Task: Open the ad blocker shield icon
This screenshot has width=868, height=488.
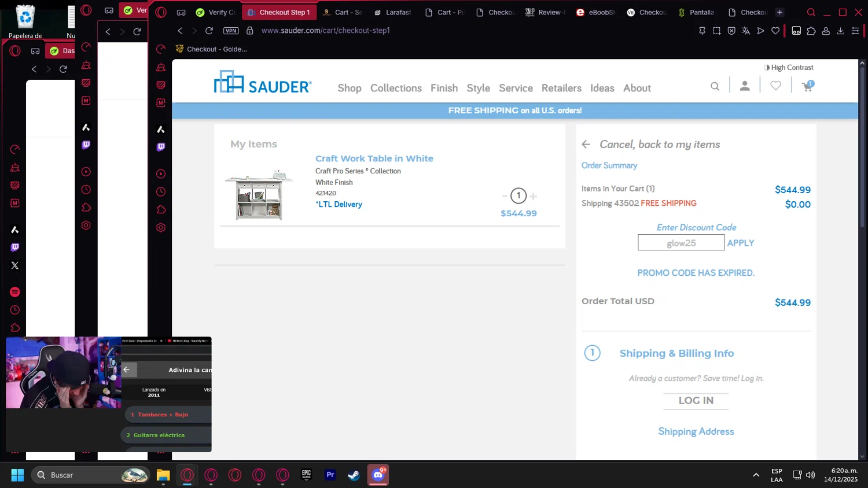Action: point(731,31)
